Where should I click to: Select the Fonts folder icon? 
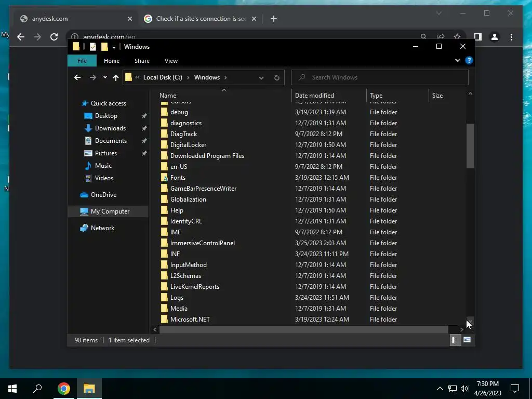[164, 178]
